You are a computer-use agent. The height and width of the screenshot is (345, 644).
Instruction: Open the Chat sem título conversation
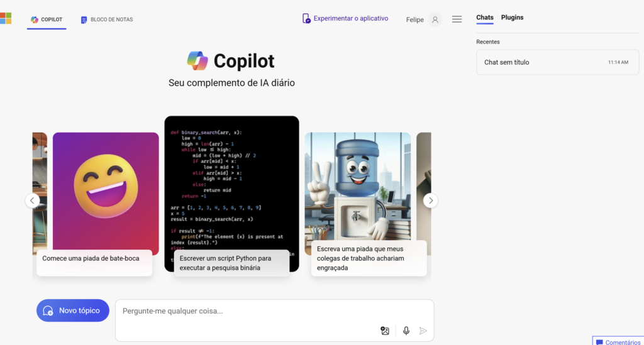(x=557, y=62)
